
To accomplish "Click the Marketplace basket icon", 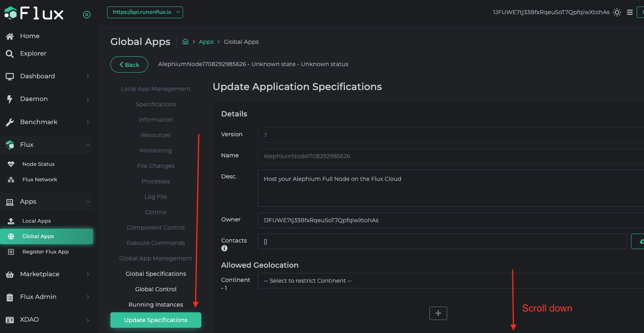I will point(10,275).
